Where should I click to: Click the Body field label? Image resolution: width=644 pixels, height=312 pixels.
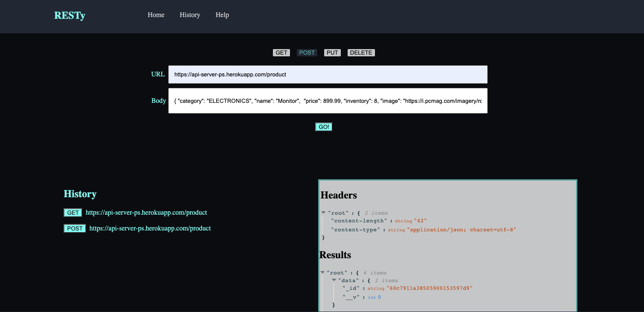pos(158,101)
